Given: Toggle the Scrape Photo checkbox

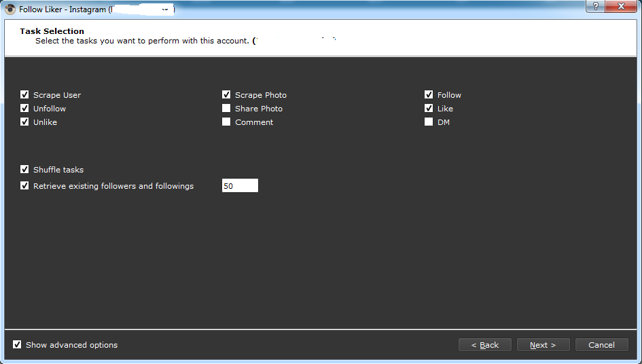Looking at the screenshot, I should 226,94.
